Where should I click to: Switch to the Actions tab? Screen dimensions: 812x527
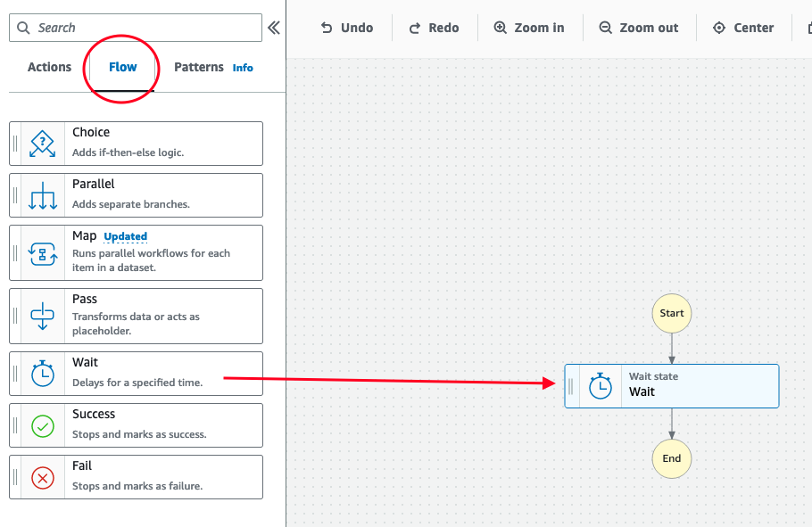click(49, 66)
